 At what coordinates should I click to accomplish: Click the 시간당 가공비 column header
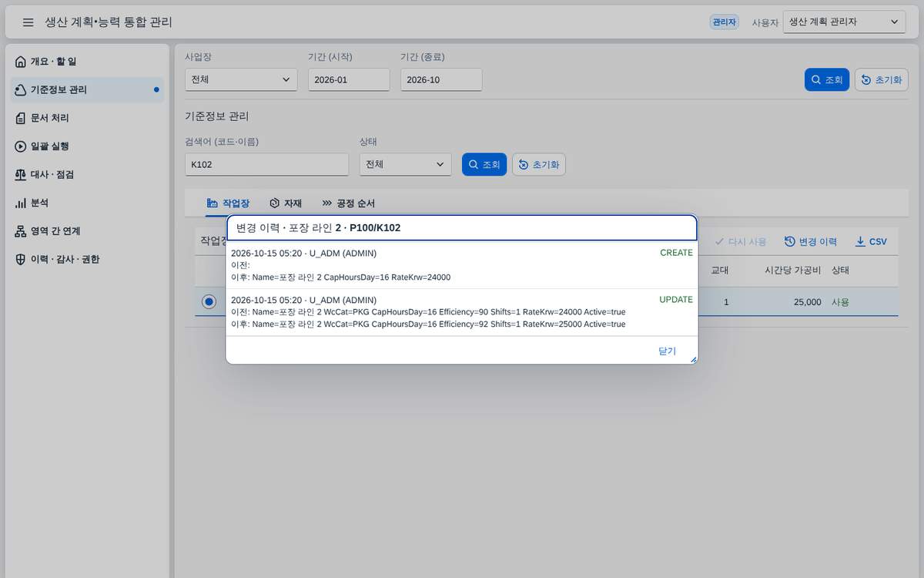(x=793, y=271)
